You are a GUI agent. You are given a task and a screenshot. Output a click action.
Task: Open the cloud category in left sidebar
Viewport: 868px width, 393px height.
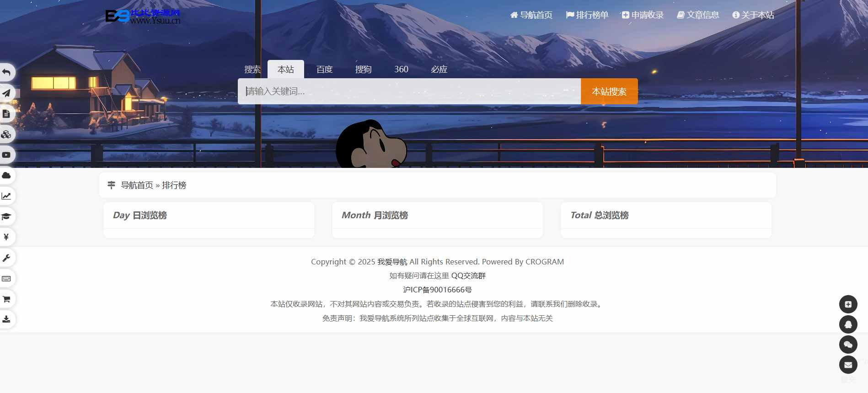click(x=6, y=176)
